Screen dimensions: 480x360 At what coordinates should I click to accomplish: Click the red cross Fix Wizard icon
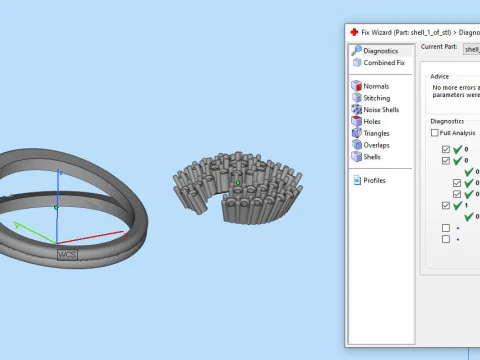354,32
